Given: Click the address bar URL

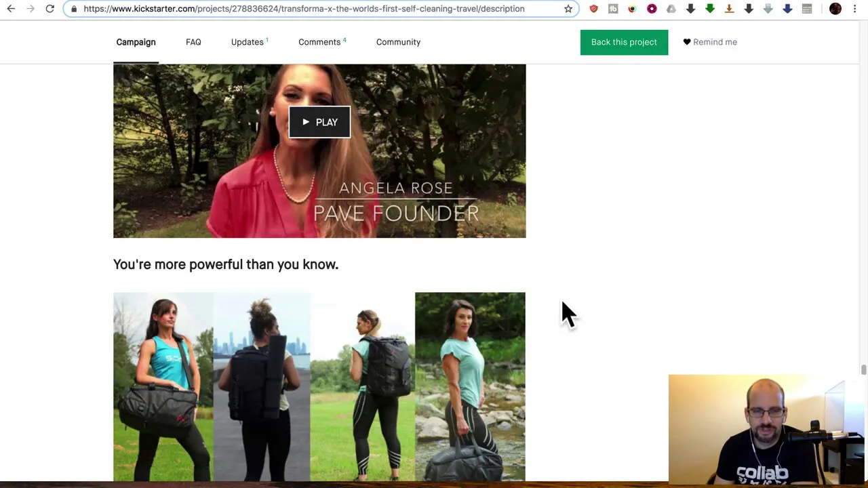Looking at the screenshot, I should [304, 9].
